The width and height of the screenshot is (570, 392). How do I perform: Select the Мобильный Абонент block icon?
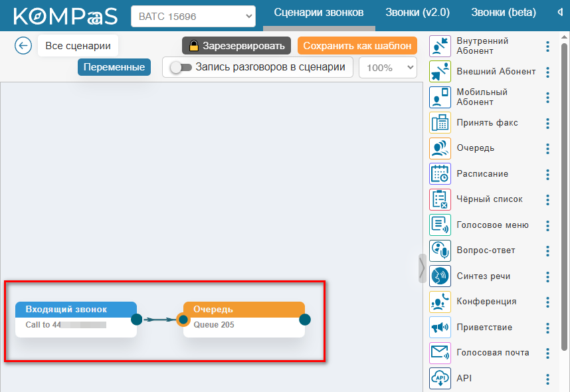click(x=440, y=97)
